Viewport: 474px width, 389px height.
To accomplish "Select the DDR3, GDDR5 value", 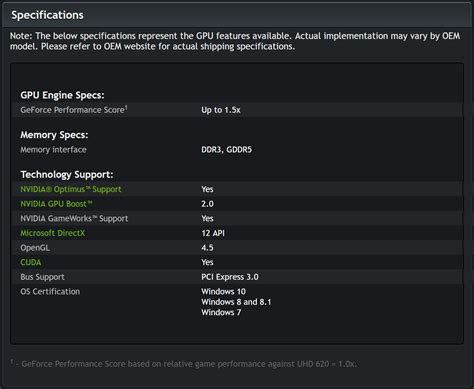I will (x=226, y=150).
